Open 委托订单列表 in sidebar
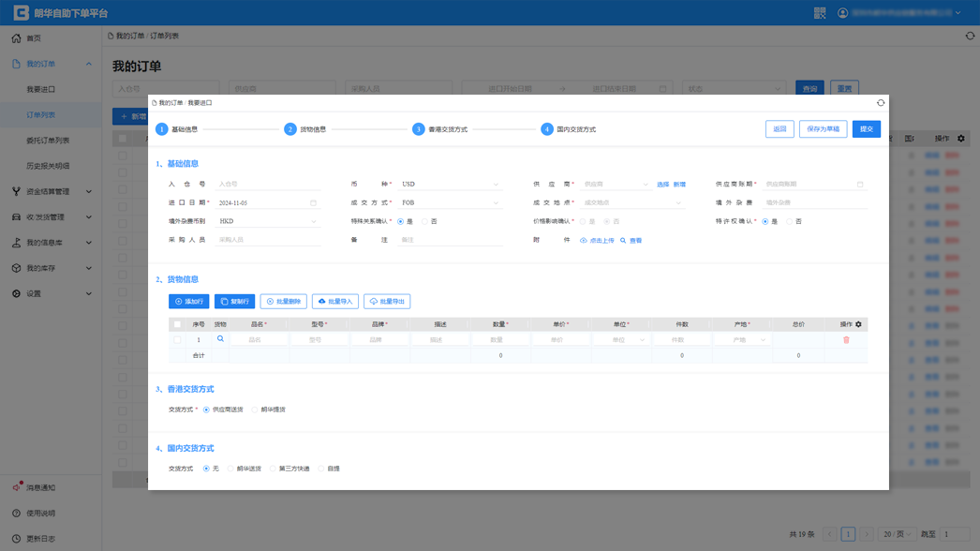 click(48, 141)
